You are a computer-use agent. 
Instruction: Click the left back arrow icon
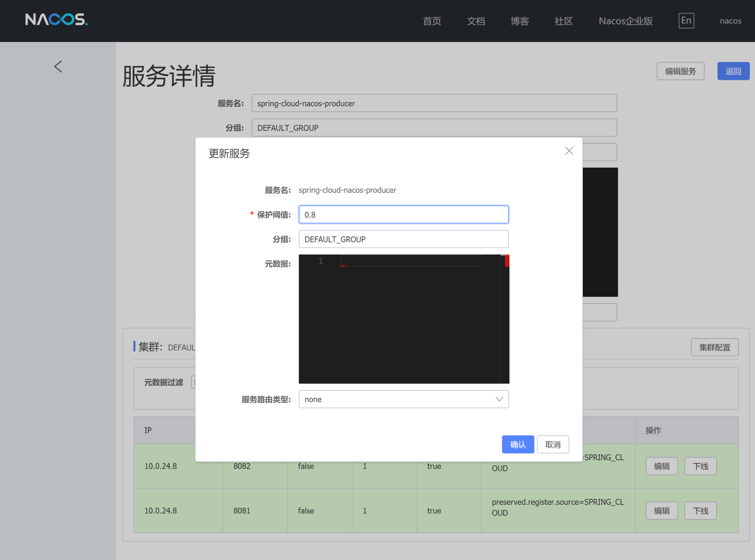58,67
